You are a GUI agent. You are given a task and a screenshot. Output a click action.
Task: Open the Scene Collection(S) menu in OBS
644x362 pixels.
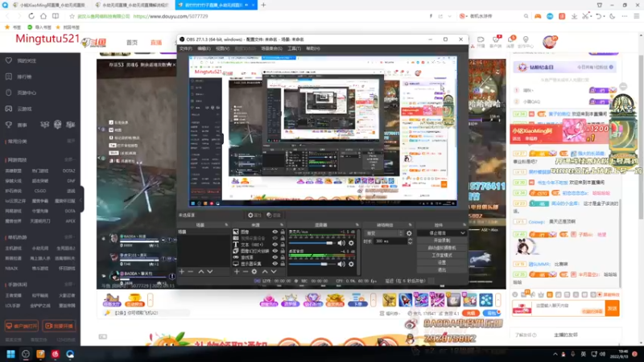271,48
